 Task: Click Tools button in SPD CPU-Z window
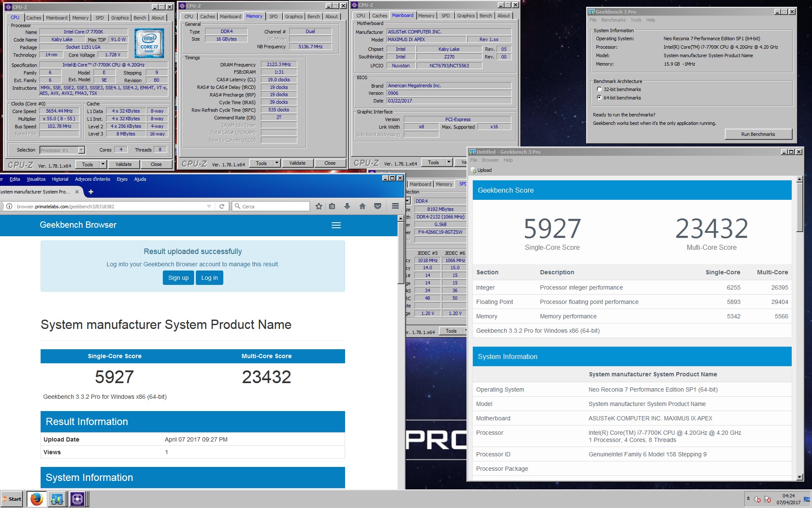(451, 331)
